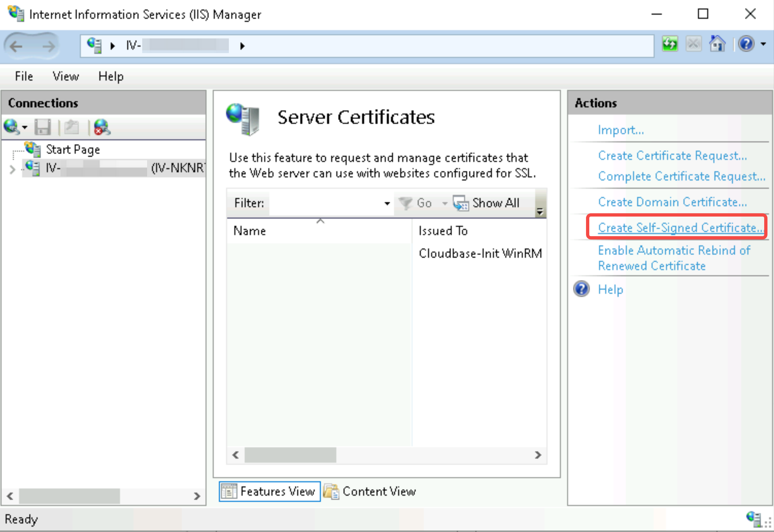Click the Create Connection globe icon
Viewport: 774px width, 532px height.
11,127
